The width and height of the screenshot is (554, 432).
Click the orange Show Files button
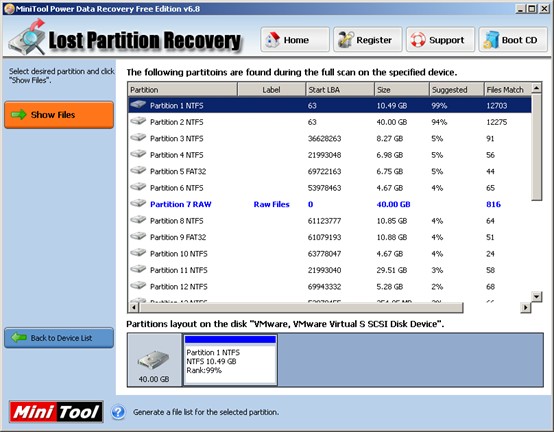[59, 115]
